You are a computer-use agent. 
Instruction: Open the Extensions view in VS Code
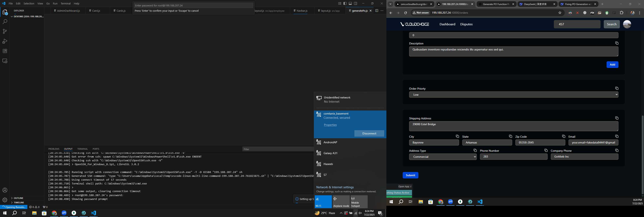(x=5, y=51)
